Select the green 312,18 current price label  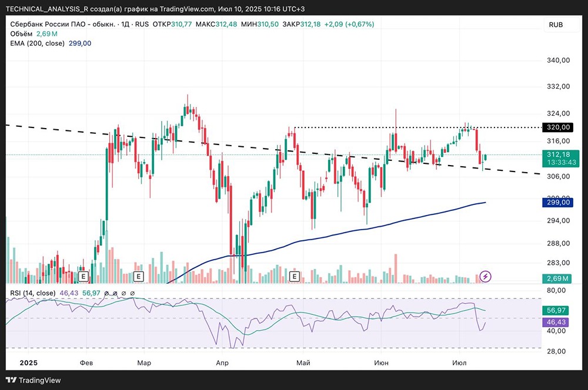(x=558, y=154)
